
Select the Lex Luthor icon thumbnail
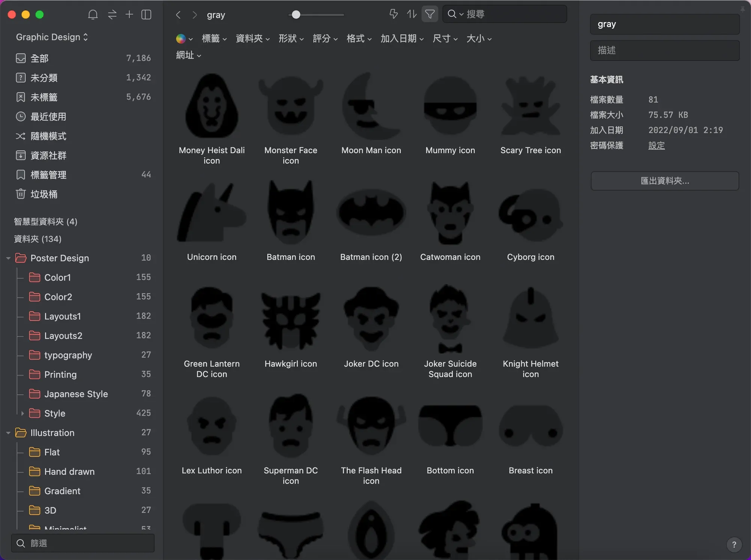pos(212,426)
